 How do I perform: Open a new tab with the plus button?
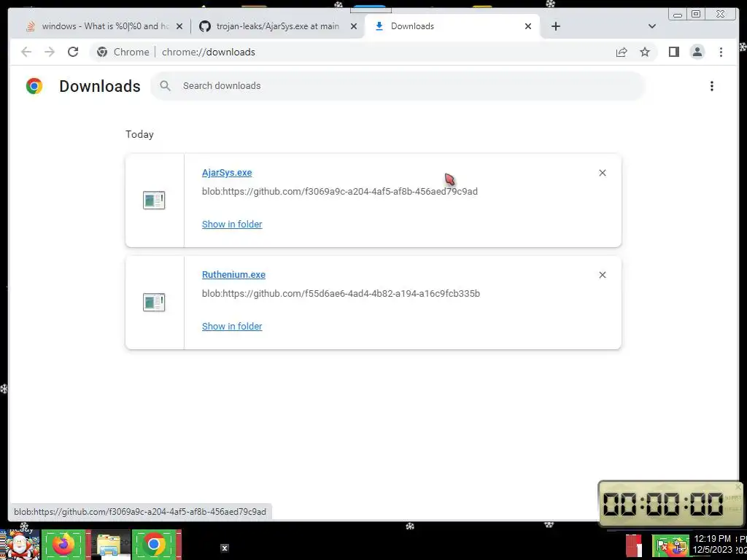tap(555, 26)
